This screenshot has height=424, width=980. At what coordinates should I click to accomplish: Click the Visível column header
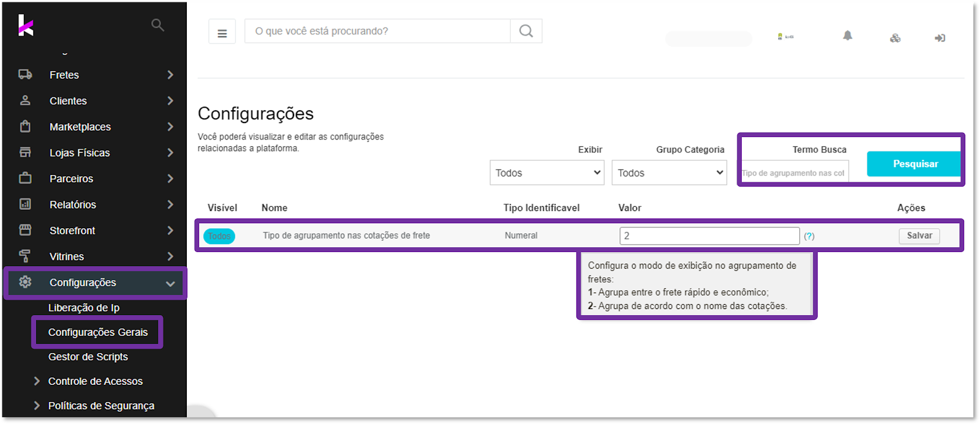coord(222,208)
